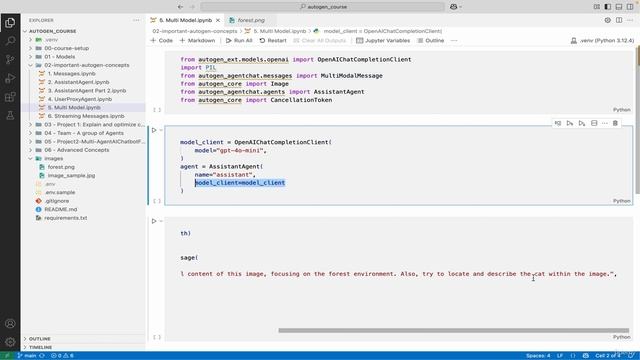This screenshot has width=640, height=360.
Task: Open the Testing flask view
Action: 10,116
